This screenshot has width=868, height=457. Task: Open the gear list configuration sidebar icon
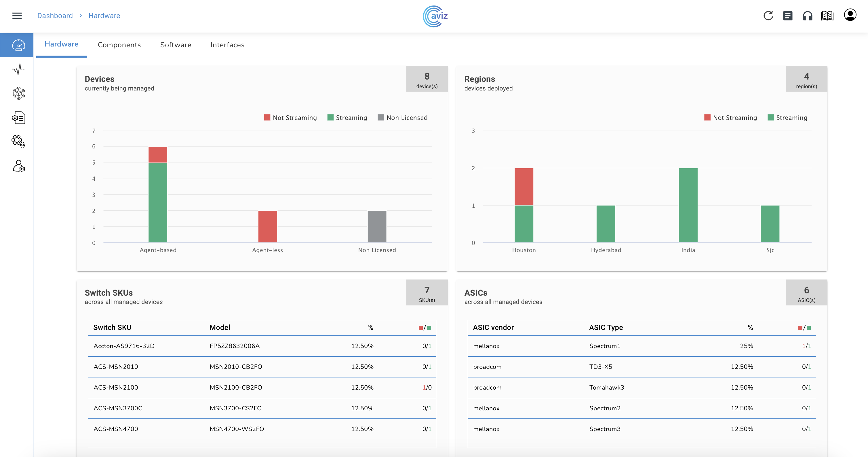18,118
